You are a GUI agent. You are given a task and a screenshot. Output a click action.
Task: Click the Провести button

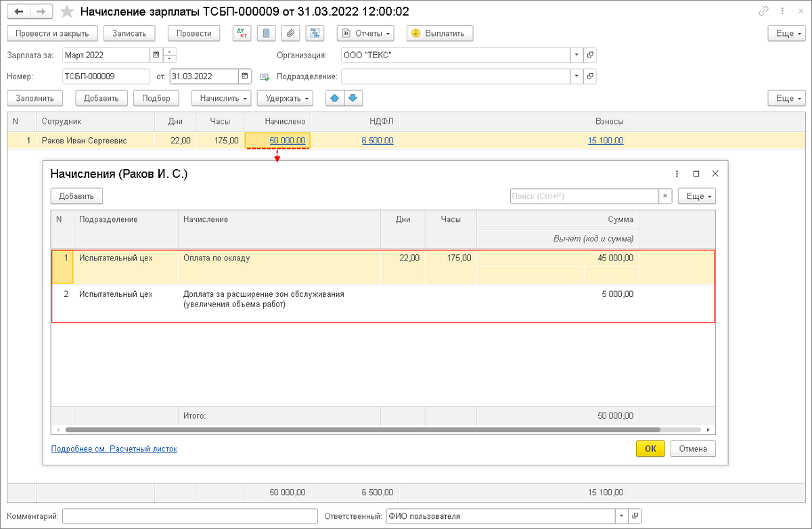[x=194, y=33]
